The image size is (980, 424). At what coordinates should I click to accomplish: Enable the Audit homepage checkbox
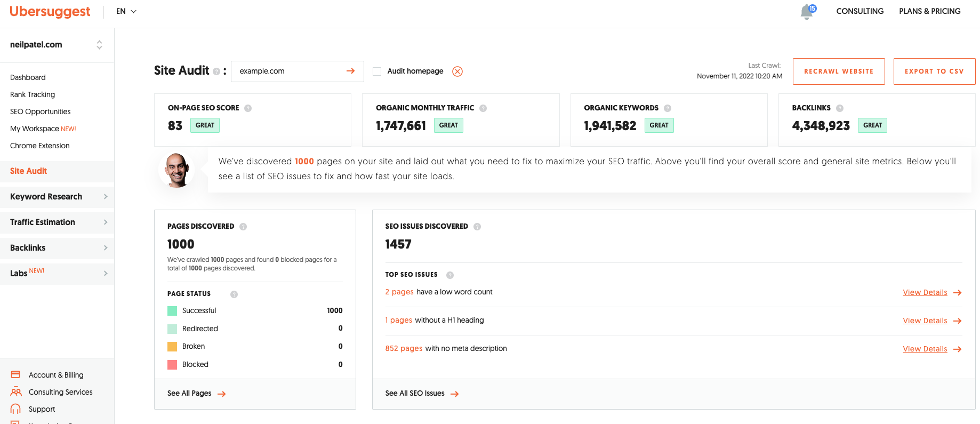pos(377,71)
